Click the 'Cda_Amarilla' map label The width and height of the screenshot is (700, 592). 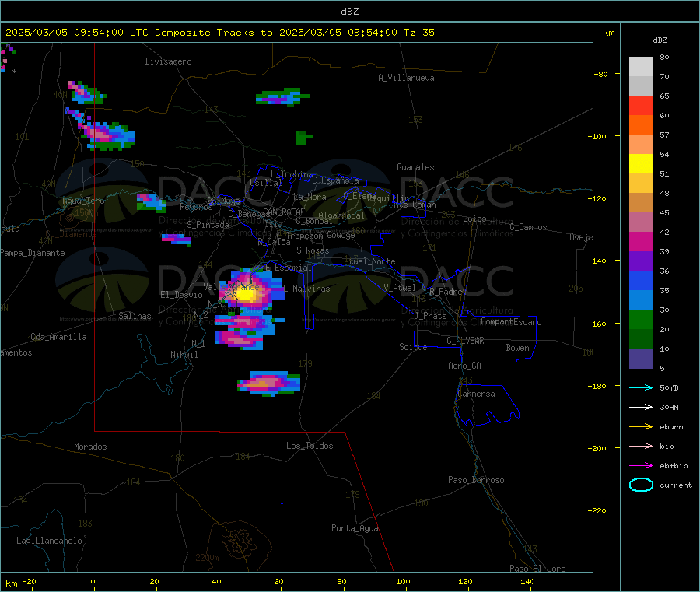point(58,337)
